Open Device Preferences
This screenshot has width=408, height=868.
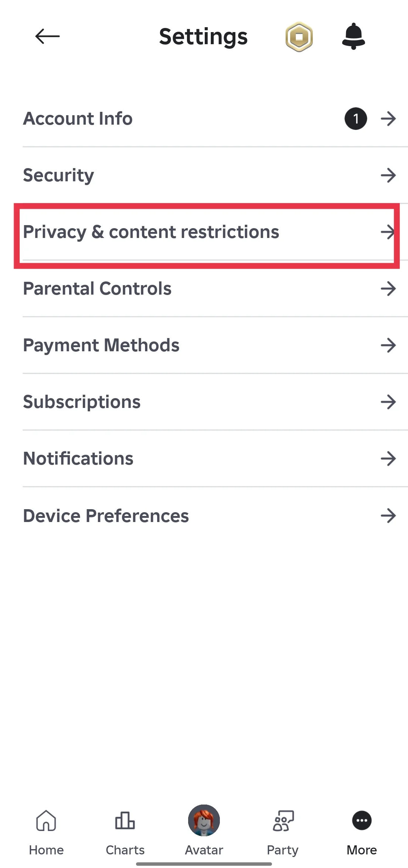click(106, 516)
